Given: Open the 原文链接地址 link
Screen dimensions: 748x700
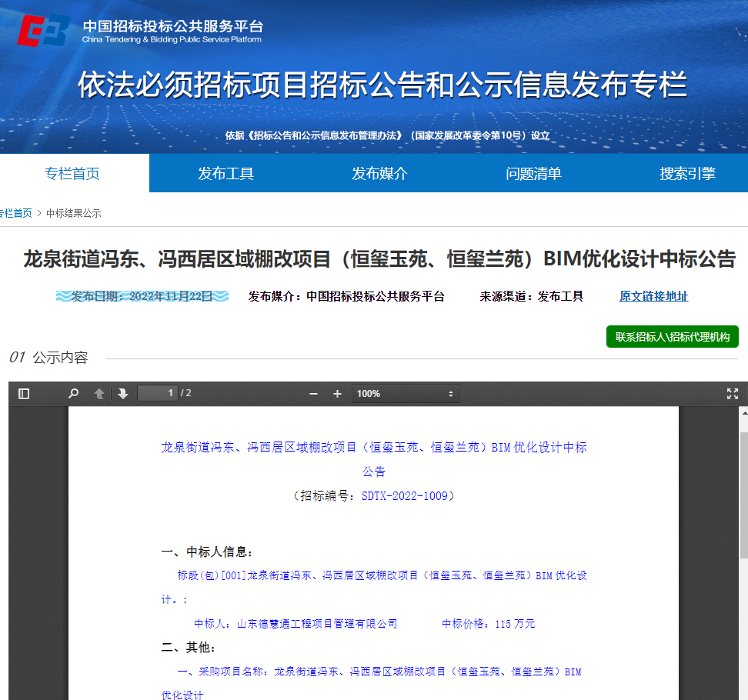Looking at the screenshot, I should [653, 296].
